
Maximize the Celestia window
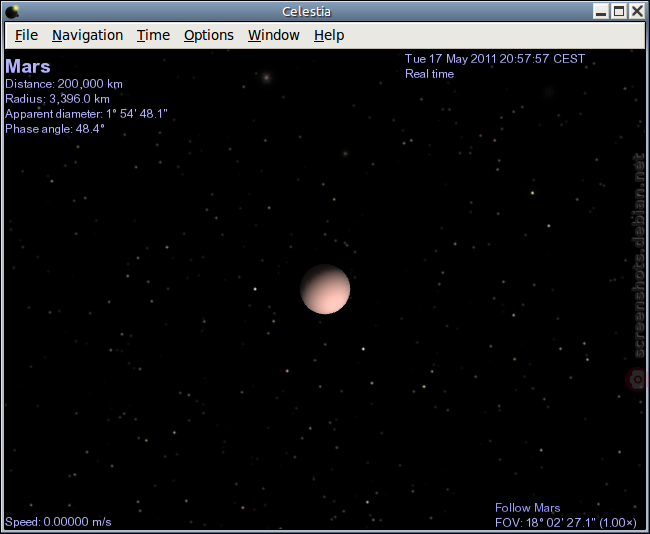coord(618,11)
